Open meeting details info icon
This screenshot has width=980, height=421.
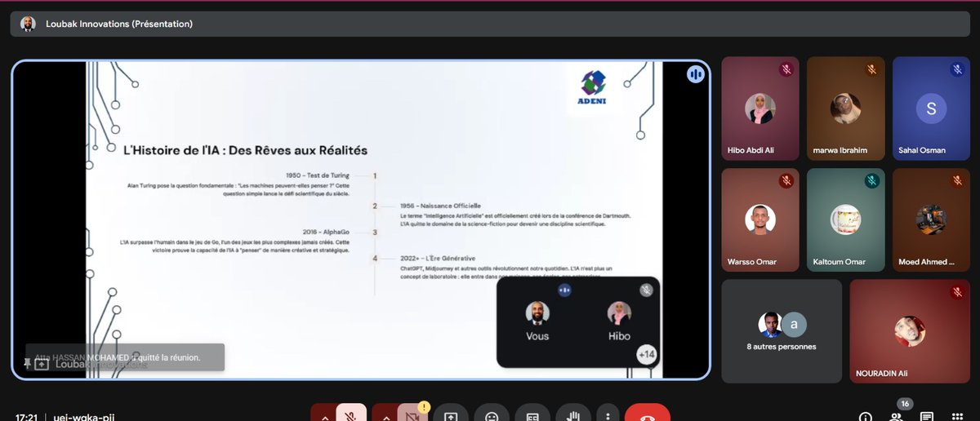coord(866,417)
